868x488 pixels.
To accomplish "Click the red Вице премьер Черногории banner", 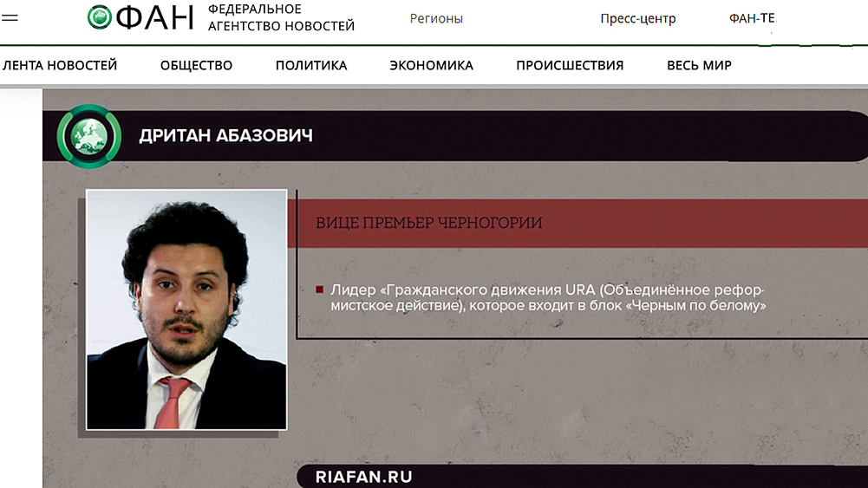I will coord(578,223).
